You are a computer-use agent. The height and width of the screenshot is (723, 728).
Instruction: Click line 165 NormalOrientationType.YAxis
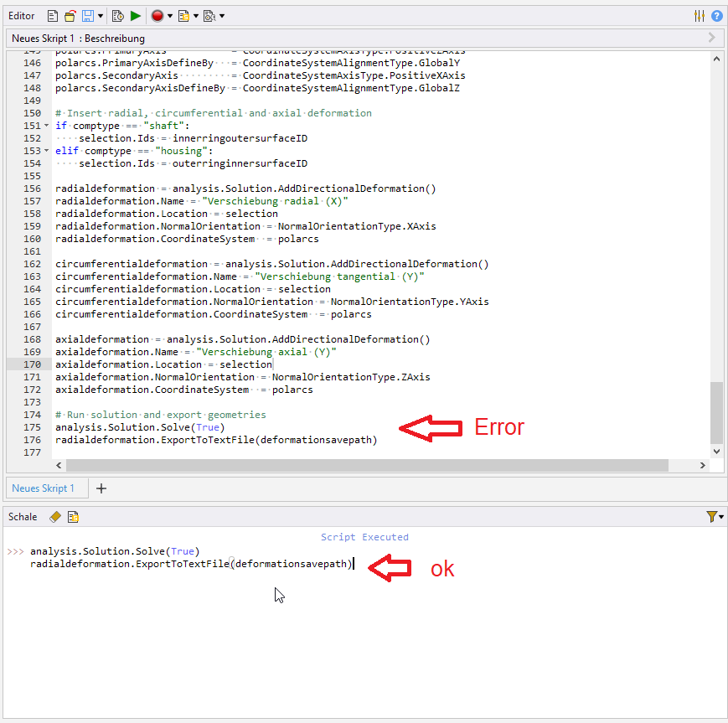point(410,302)
